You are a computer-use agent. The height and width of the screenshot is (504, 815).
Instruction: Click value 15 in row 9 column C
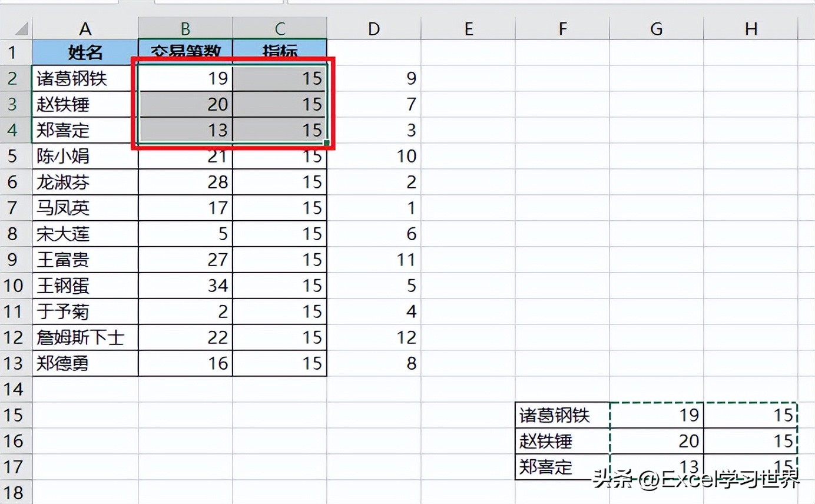click(x=280, y=260)
